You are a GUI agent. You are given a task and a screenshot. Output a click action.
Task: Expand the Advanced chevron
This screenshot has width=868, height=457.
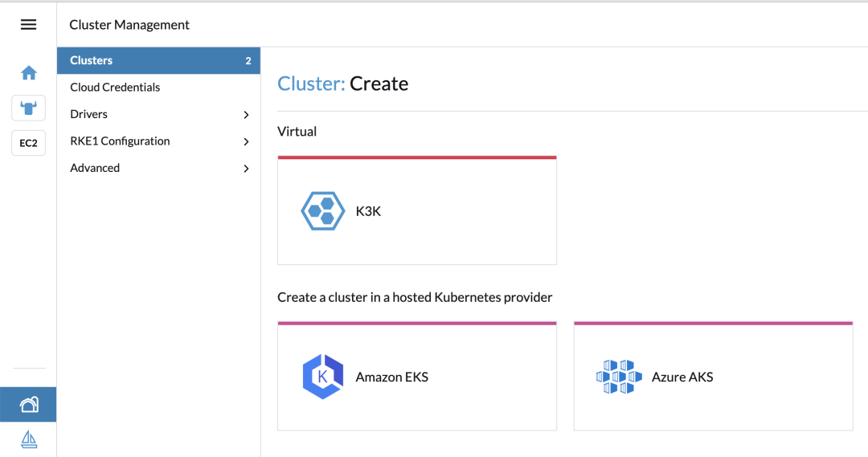pyautogui.click(x=247, y=168)
